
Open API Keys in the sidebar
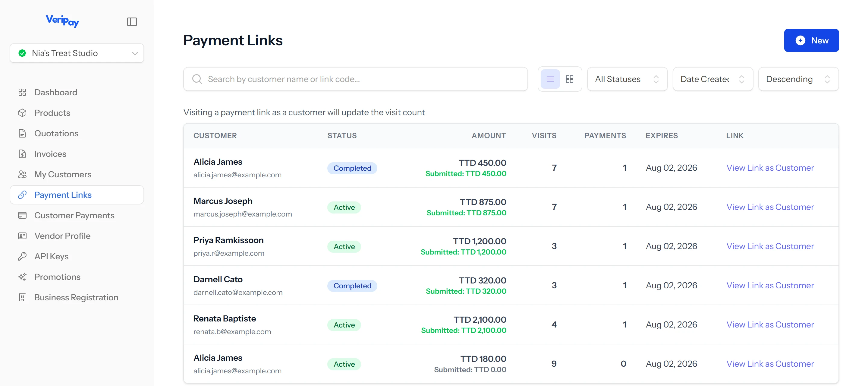77,257
